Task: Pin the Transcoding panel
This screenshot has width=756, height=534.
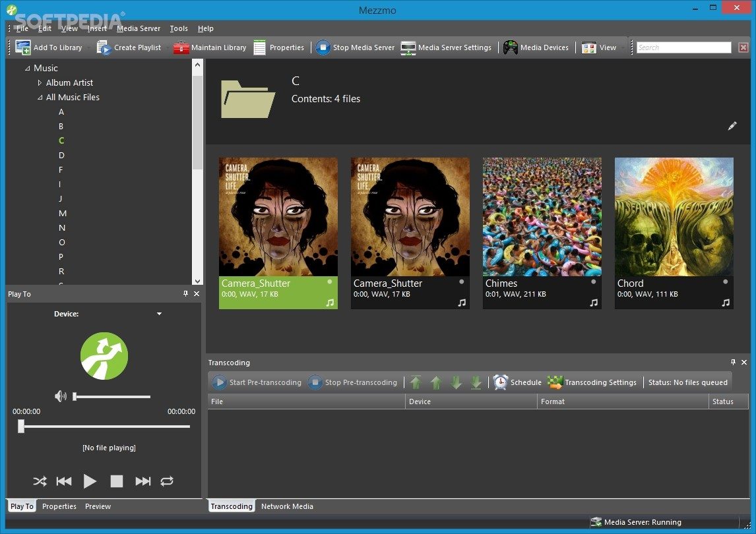Action: point(733,362)
